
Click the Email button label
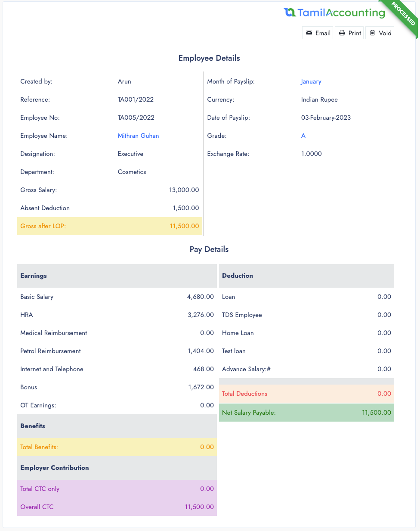[x=323, y=33]
